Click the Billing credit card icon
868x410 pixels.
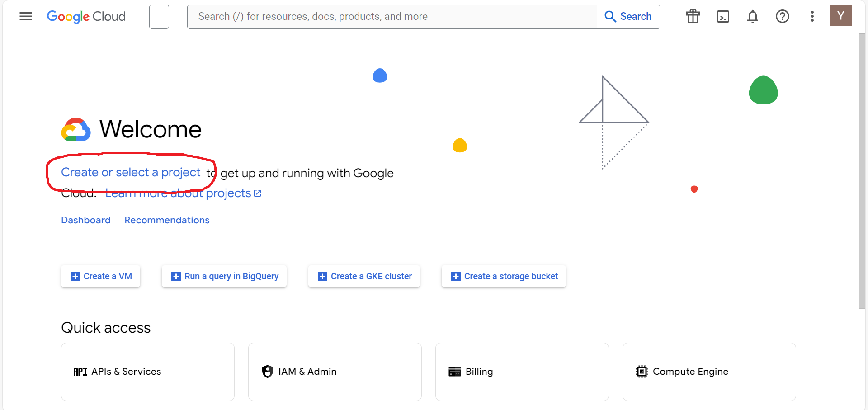[x=454, y=372]
